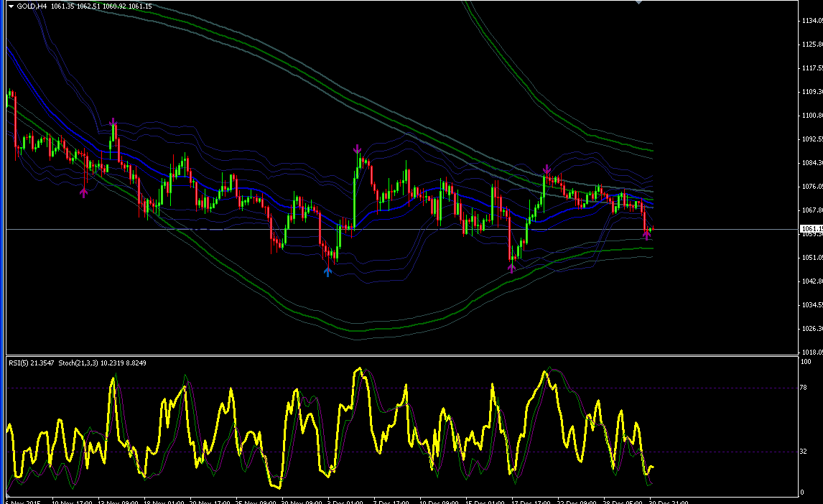Click the GOLD,H4 chart title text
Image resolution: width=823 pixels, height=504 pixels.
pyautogui.click(x=32, y=6)
